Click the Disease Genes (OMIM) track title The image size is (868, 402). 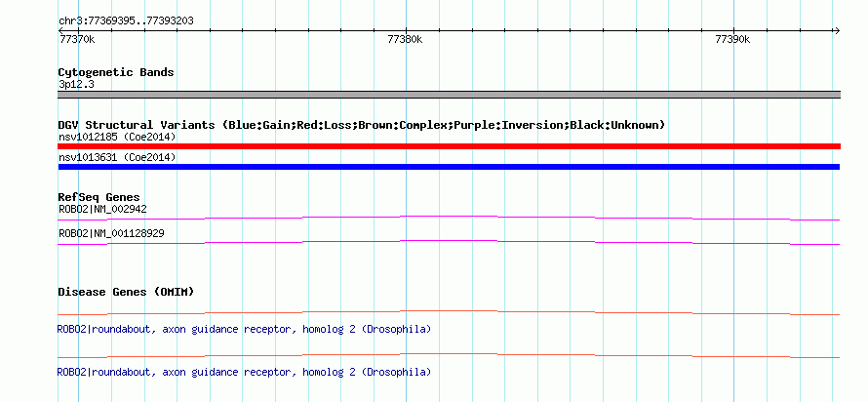(126, 292)
